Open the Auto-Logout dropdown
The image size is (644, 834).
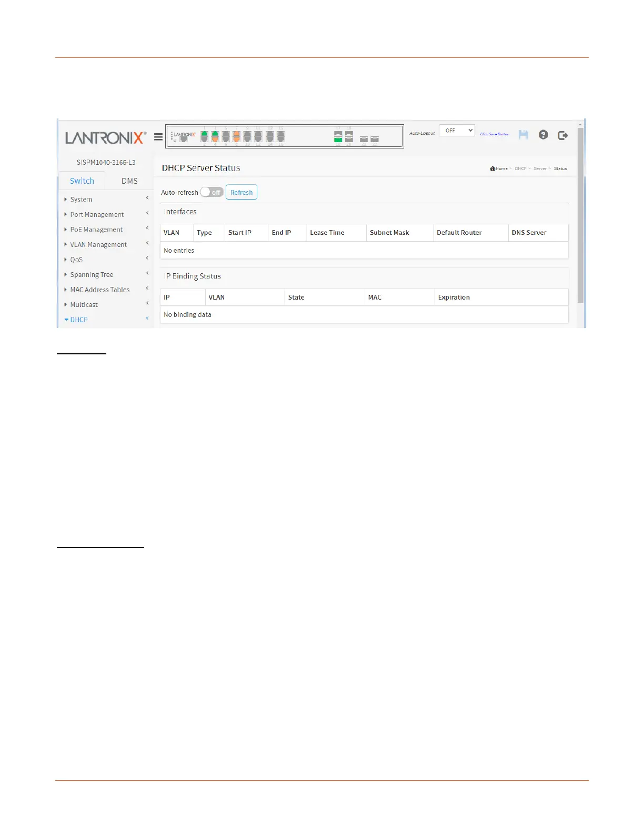click(x=457, y=131)
